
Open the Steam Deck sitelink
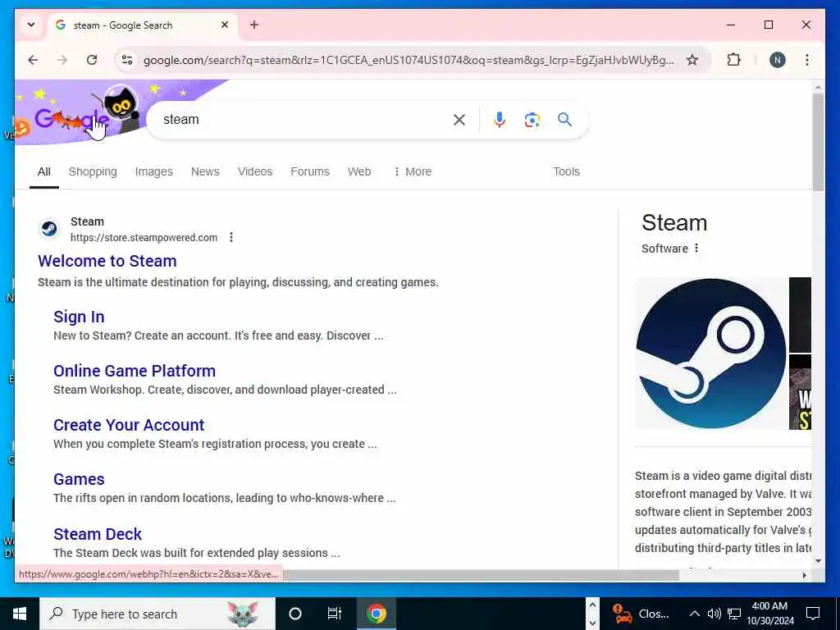tap(98, 534)
